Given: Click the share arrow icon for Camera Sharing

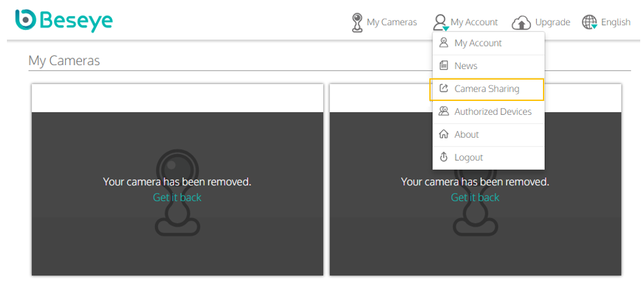Looking at the screenshot, I should (444, 88).
